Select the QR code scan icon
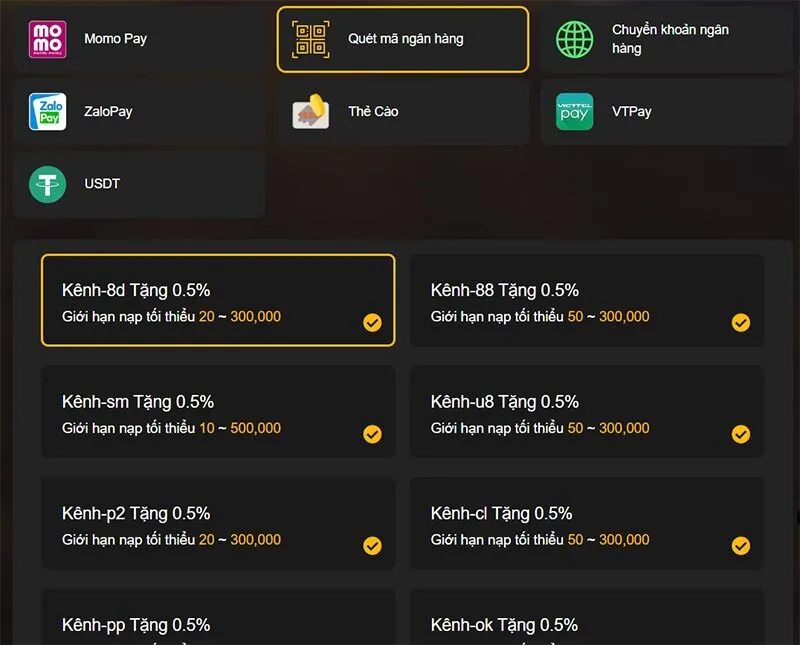The image size is (800, 645). tap(312, 39)
